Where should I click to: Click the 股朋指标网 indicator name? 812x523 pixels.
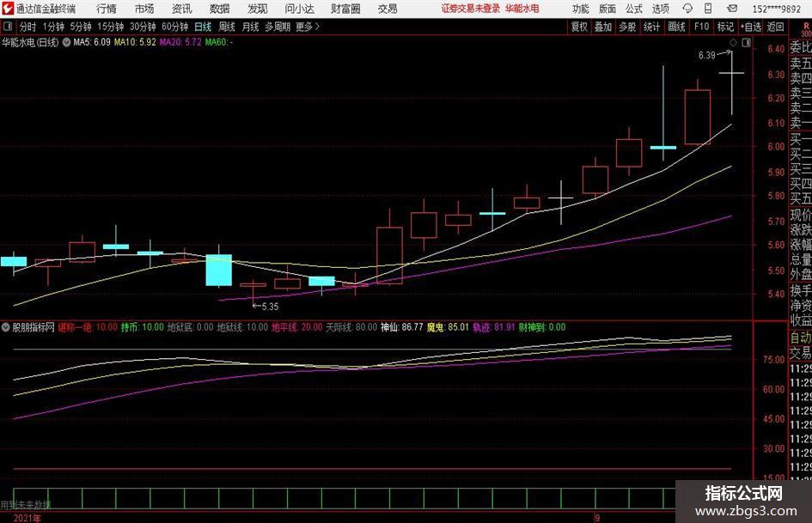click(34, 327)
